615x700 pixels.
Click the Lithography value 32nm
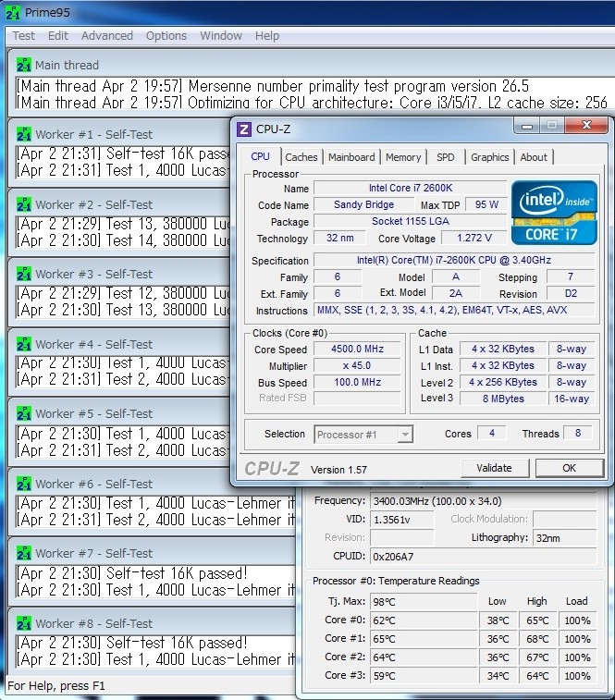(564, 538)
